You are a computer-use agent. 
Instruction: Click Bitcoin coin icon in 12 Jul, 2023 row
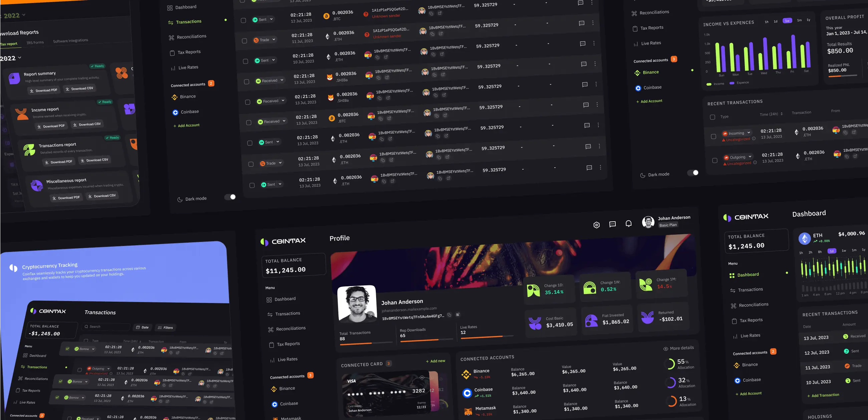(326, 16)
